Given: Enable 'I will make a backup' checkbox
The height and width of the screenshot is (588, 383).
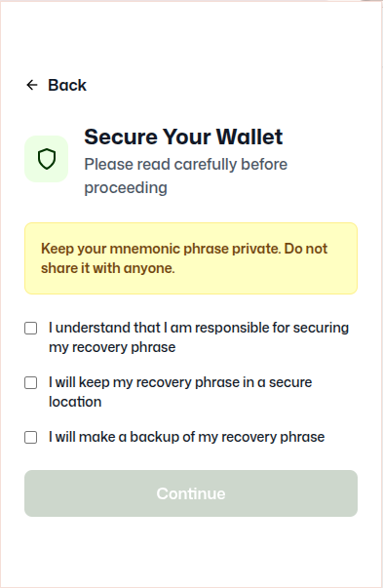Looking at the screenshot, I should coord(31,437).
